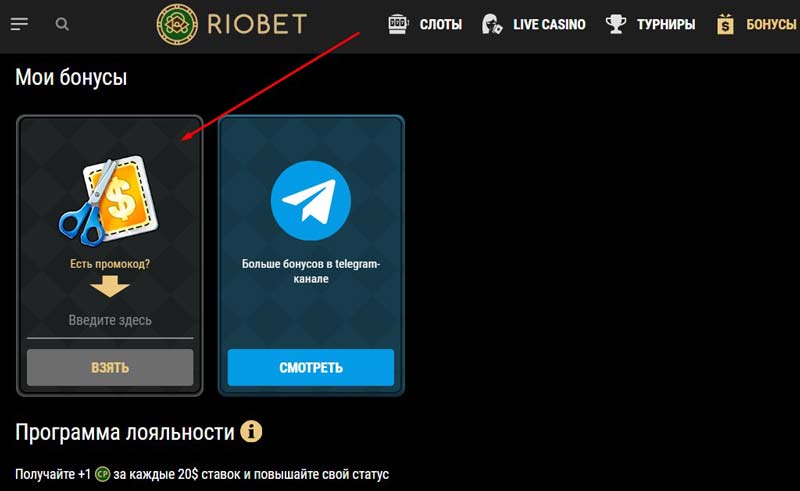Click the gift bag bonuses icon
800x491 pixels.
click(725, 24)
